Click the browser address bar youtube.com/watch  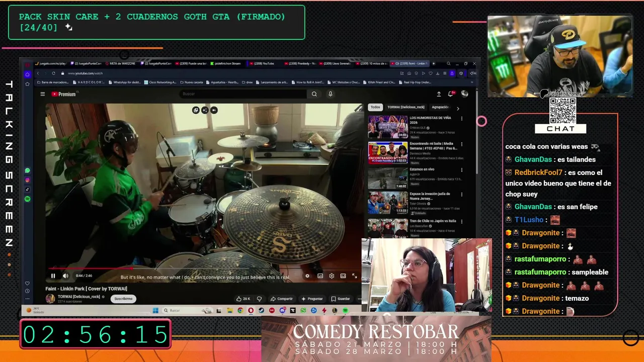85,73
